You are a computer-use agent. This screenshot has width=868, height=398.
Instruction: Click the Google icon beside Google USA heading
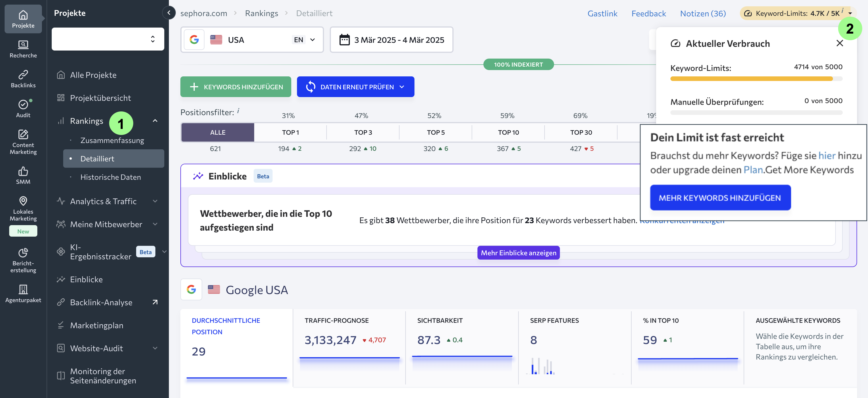click(x=191, y=289)
